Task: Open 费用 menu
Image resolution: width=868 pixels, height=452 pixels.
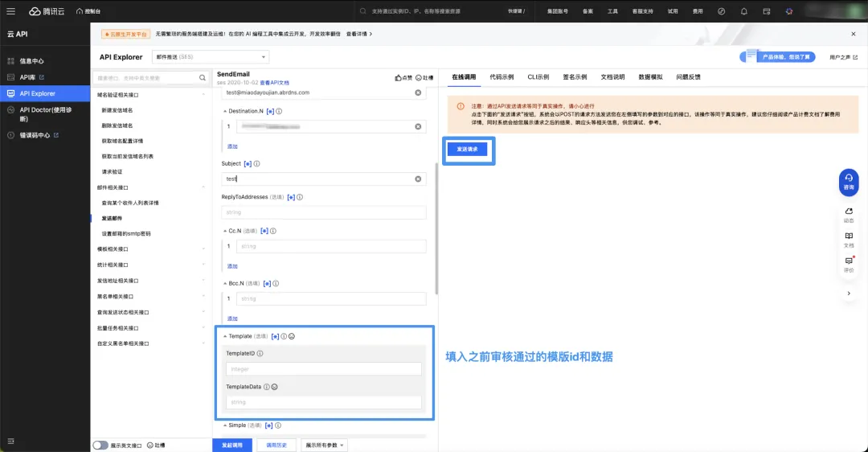Action: point(698,11)
